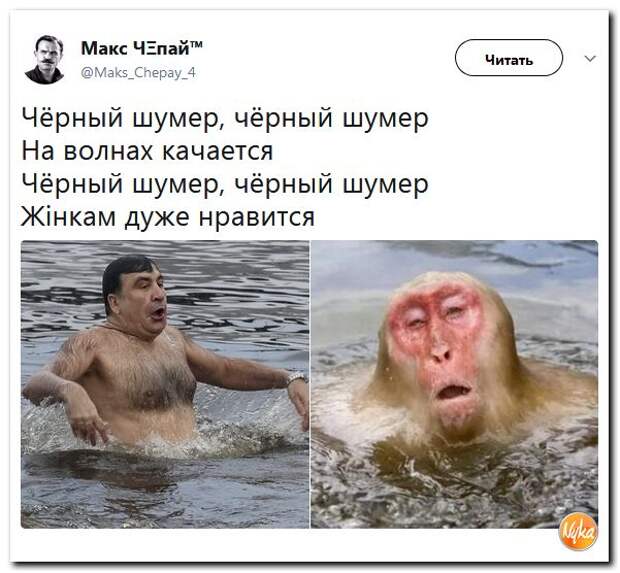Click the first line Чёрный шумер text
The height and width of the screenshot is (573, 620).
(x=225, y=118)
